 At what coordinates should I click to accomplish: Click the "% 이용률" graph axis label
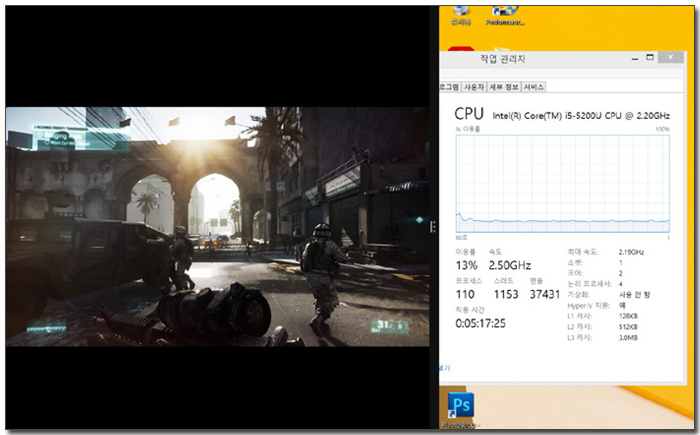(467, 129)
